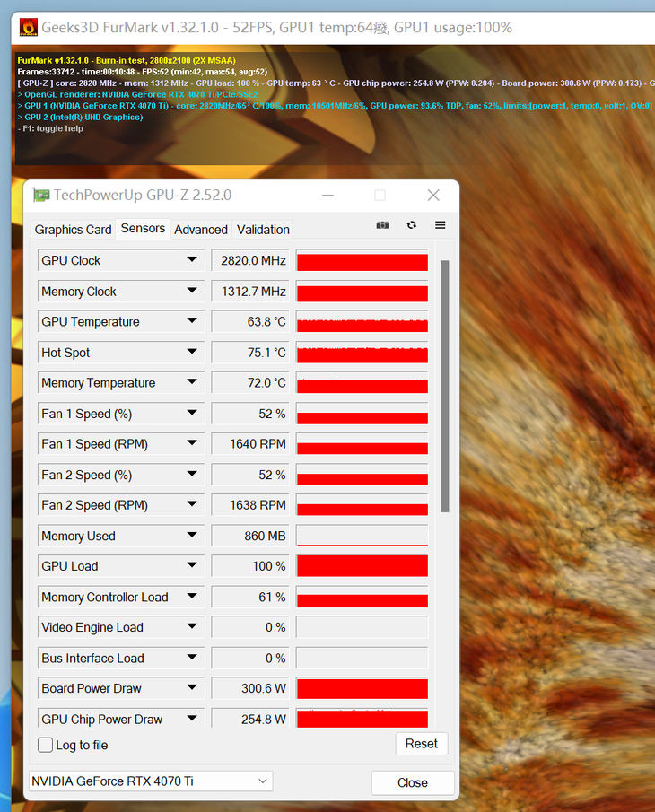This screenshot has height=812, width=655.
Task: Open the Memory Controller Load dropdown
Action: 192,596
